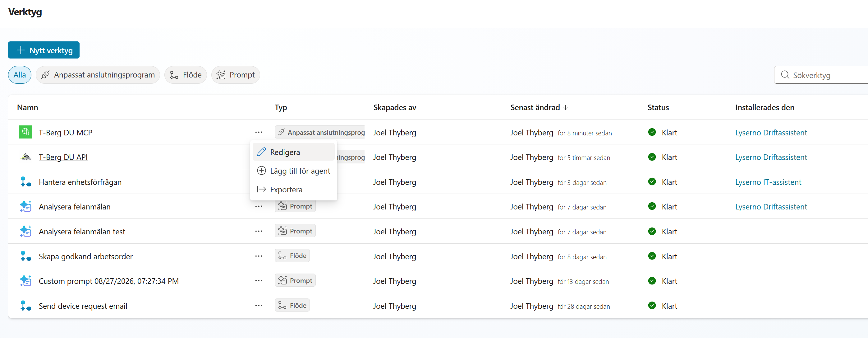Image resolution: width=868 pixels, height=338 pixels.
Task: Click the Status column header
Action: click(x=658, y=108)
